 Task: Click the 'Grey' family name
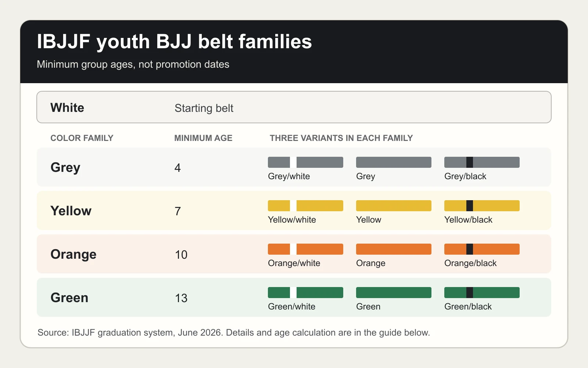tap(65, 167)
